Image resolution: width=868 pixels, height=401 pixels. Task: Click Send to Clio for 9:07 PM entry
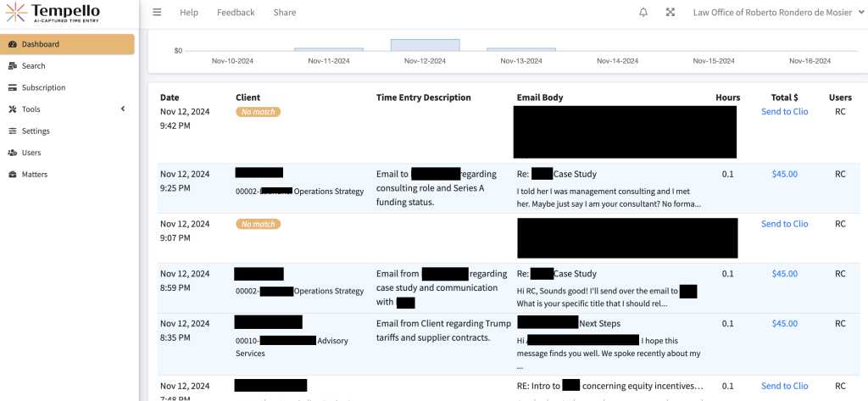(784, 224)
